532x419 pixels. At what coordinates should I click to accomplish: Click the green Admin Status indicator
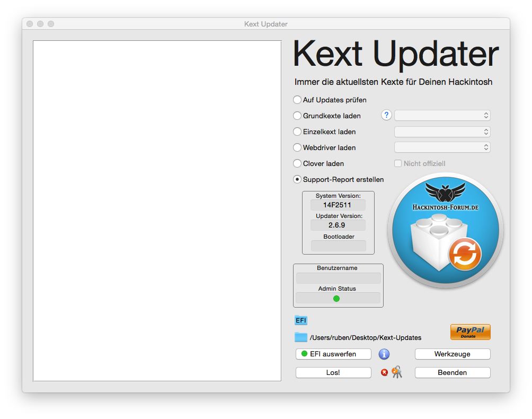coord(336,299)
